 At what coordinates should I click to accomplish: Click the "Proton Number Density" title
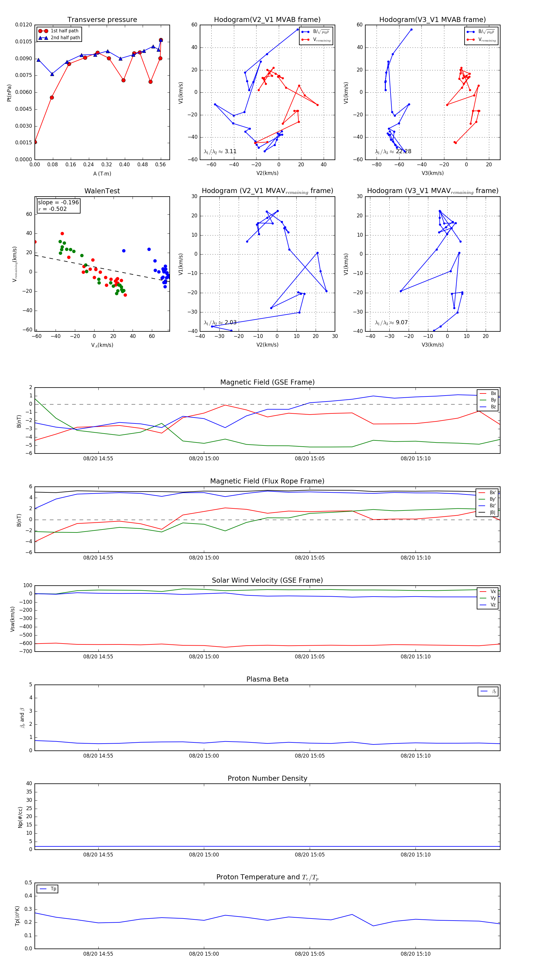(267, 778)
